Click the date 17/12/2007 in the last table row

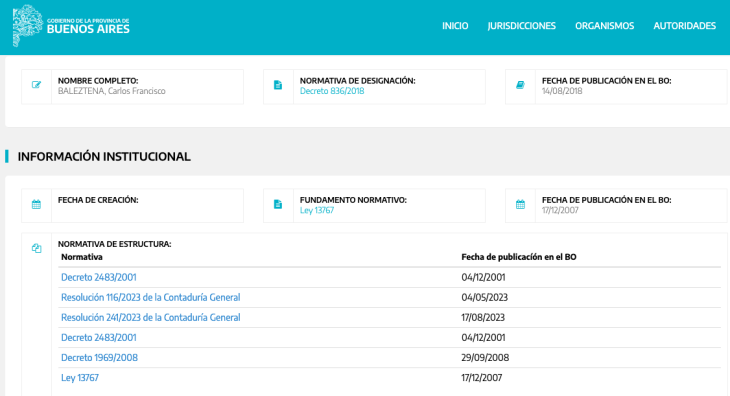pos(482,377)
